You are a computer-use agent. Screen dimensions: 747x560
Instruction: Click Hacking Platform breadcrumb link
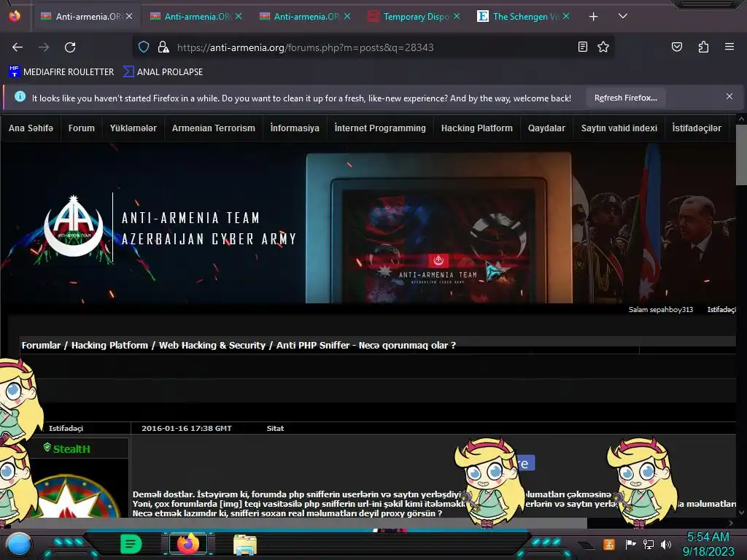109,345
